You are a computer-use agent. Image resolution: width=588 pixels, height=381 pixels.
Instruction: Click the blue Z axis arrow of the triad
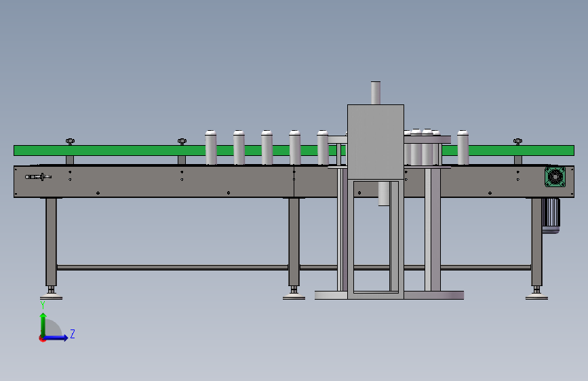pos(56,338)
